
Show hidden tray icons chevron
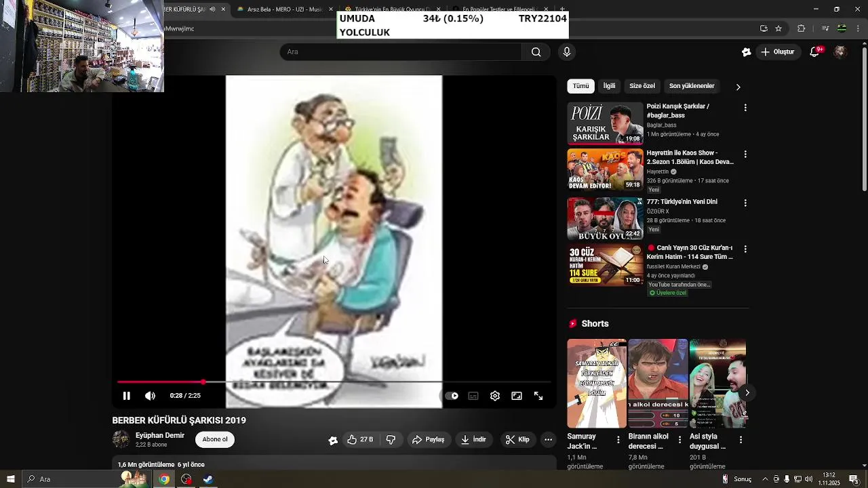(766, 479)
